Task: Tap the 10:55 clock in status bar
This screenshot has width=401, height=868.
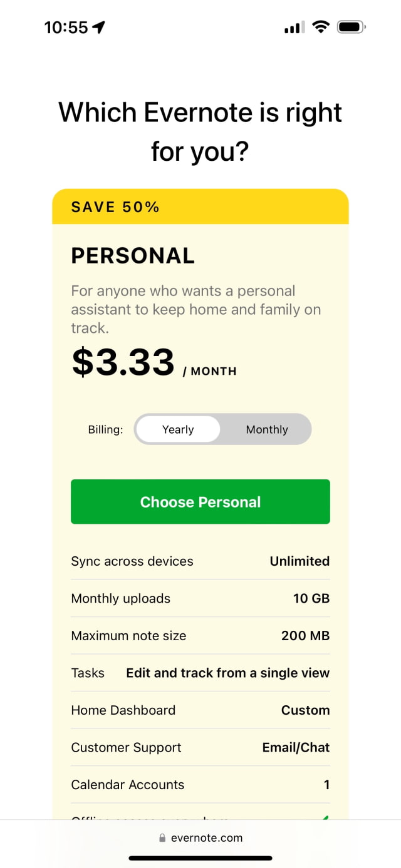Action: click(x=66, y=28)
